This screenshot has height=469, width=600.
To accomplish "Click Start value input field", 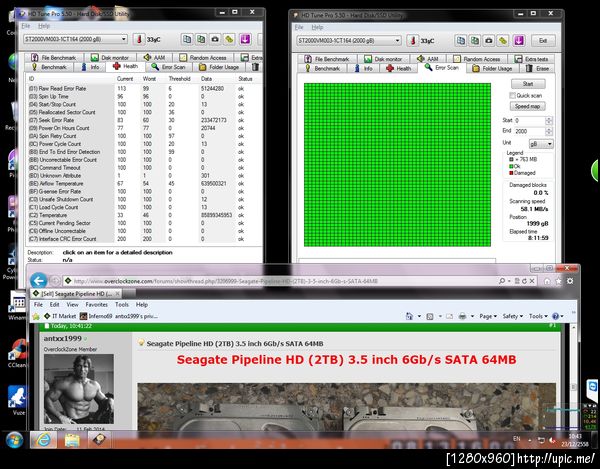I will [529, 121].
